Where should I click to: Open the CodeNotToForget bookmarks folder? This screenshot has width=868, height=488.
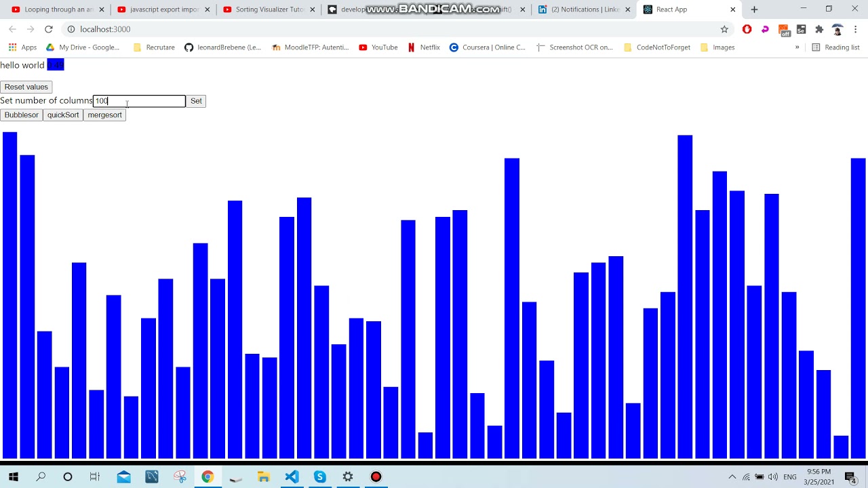tap(656, 47)
